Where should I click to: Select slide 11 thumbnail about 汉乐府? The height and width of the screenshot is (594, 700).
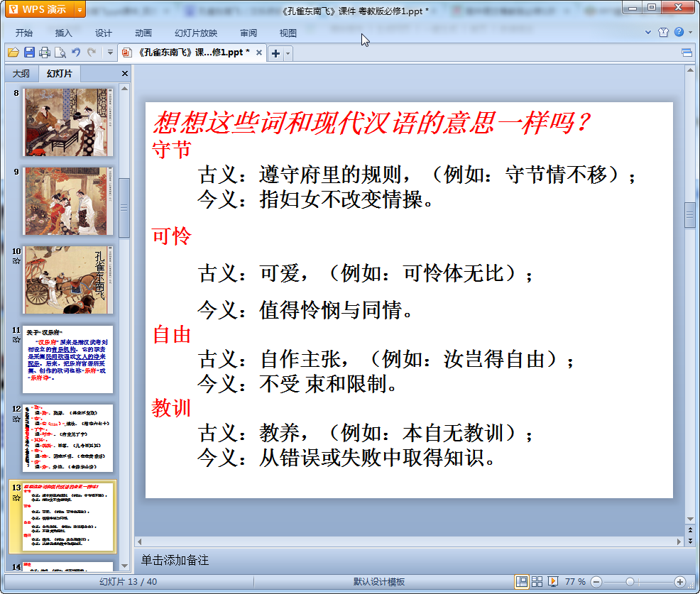(68, 359)
